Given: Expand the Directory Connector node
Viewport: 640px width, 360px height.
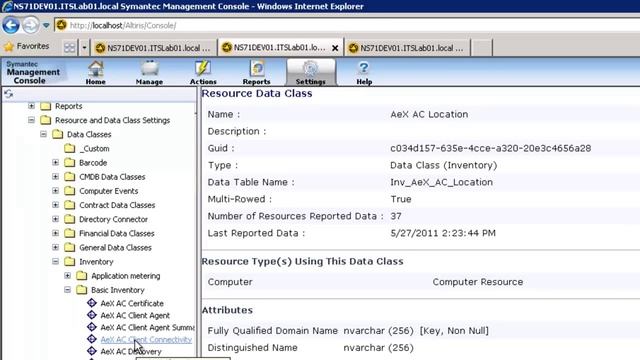Looking at the screenshot, I should [56, 219].
